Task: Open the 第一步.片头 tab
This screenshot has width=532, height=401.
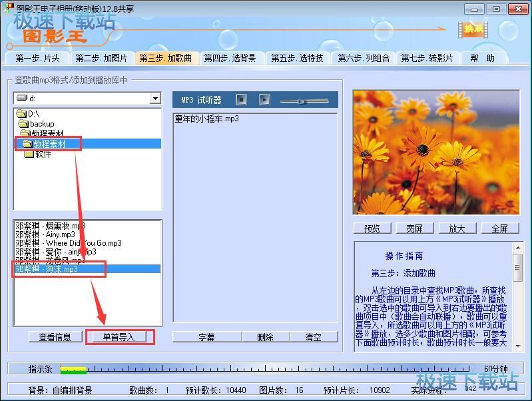Action: tap(38, 59)
